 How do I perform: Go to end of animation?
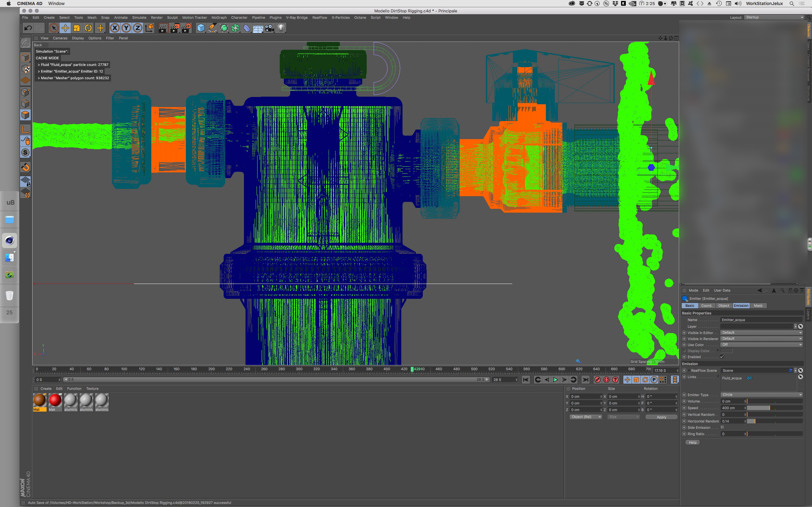coord(586,380)
